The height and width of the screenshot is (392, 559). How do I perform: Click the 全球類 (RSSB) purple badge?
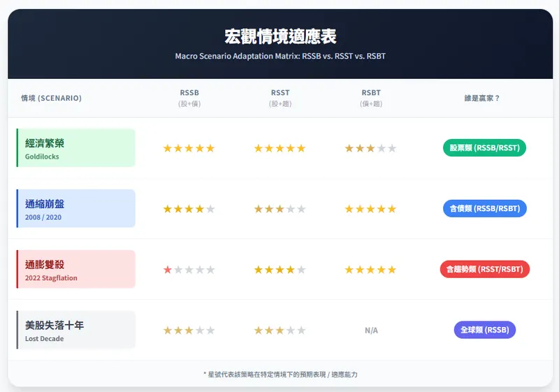pyautogui.click(x=484, y=330)
